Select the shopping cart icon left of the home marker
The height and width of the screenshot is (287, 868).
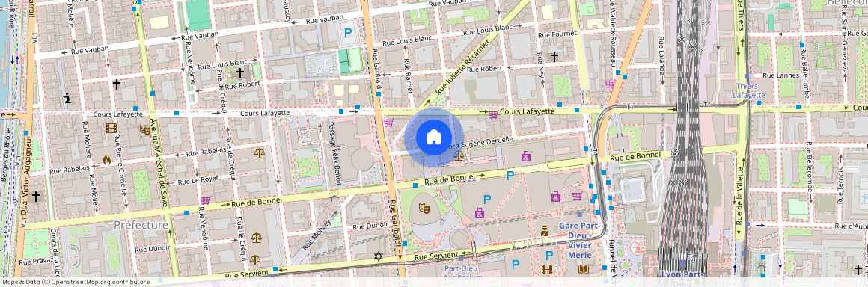(x=388, y=123)
